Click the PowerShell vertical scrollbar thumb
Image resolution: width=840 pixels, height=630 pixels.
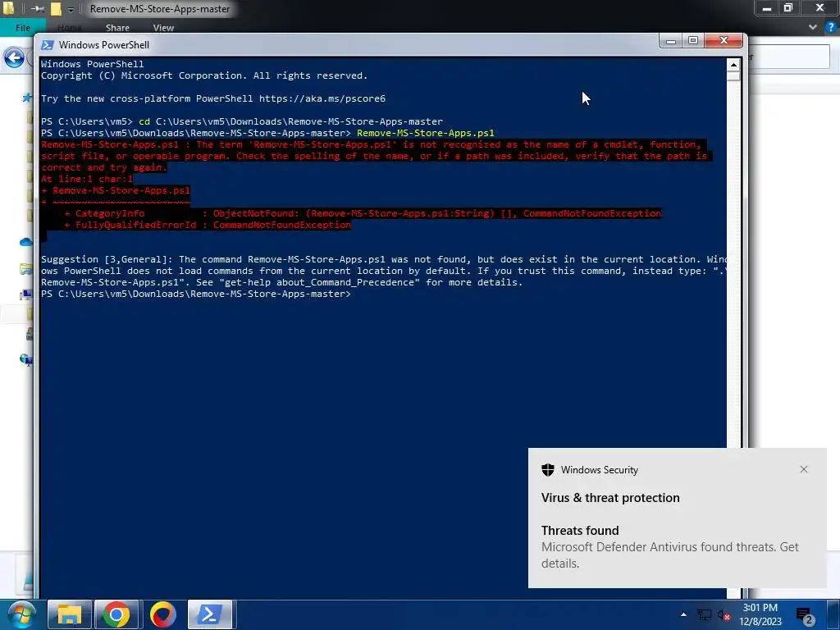[733, 76]
